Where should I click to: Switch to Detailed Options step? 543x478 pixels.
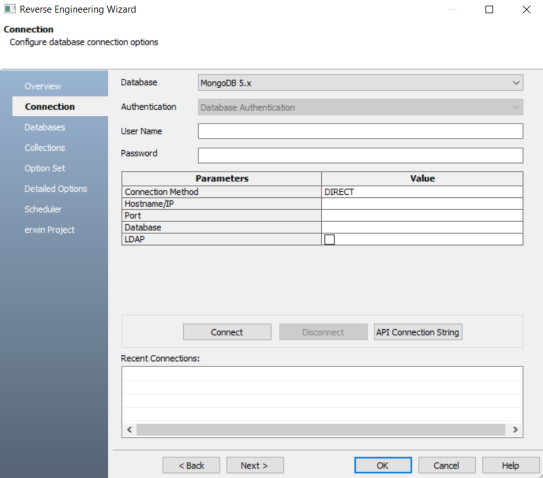tap(56, 188)
